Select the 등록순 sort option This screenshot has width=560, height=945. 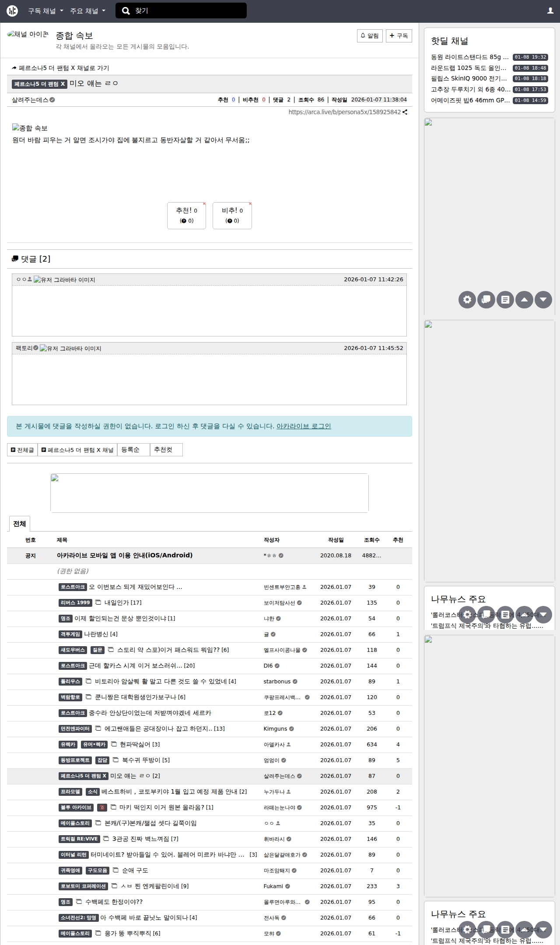(x=133, y=450)
